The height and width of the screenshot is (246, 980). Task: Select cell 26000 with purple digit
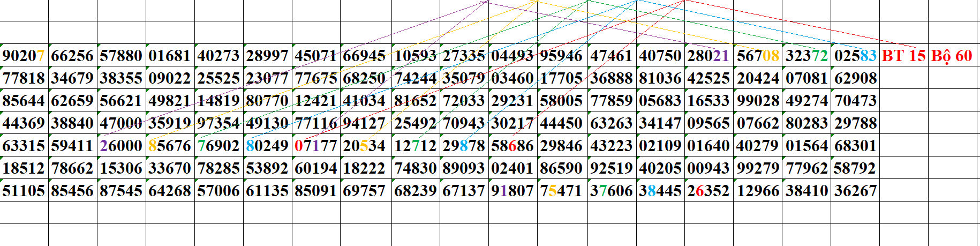tap(122, 146)
